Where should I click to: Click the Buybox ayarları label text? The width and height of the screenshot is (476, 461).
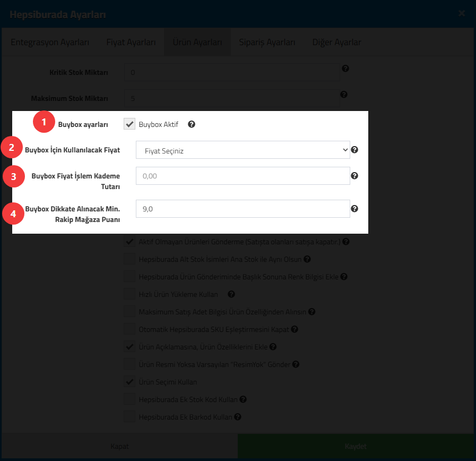tap(83, 125)
